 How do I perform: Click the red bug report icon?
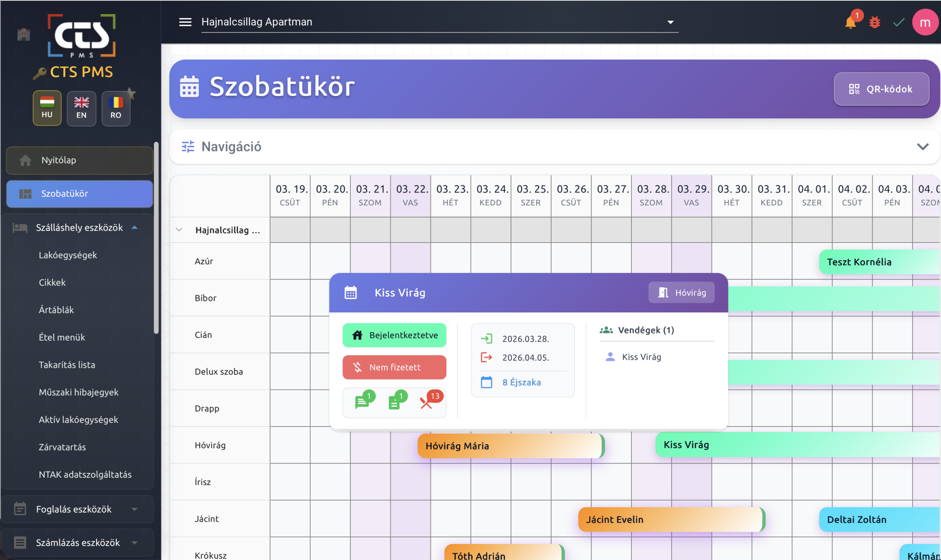click(x=874, y=23)
